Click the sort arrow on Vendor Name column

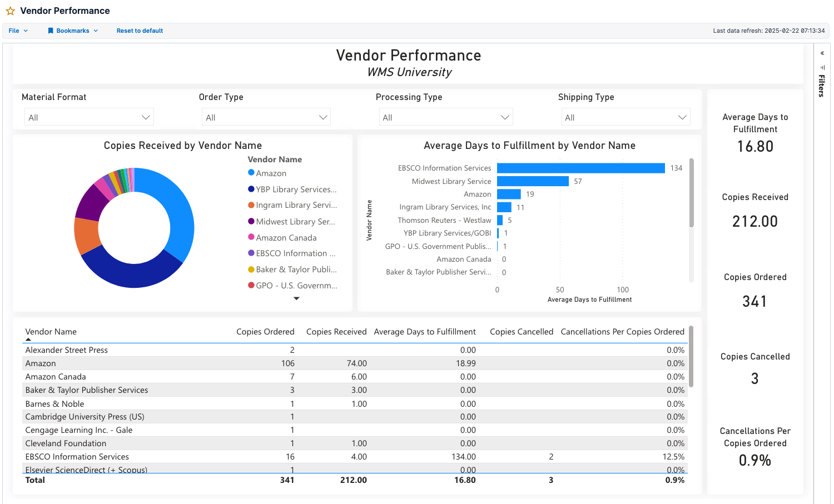point(28,338)
